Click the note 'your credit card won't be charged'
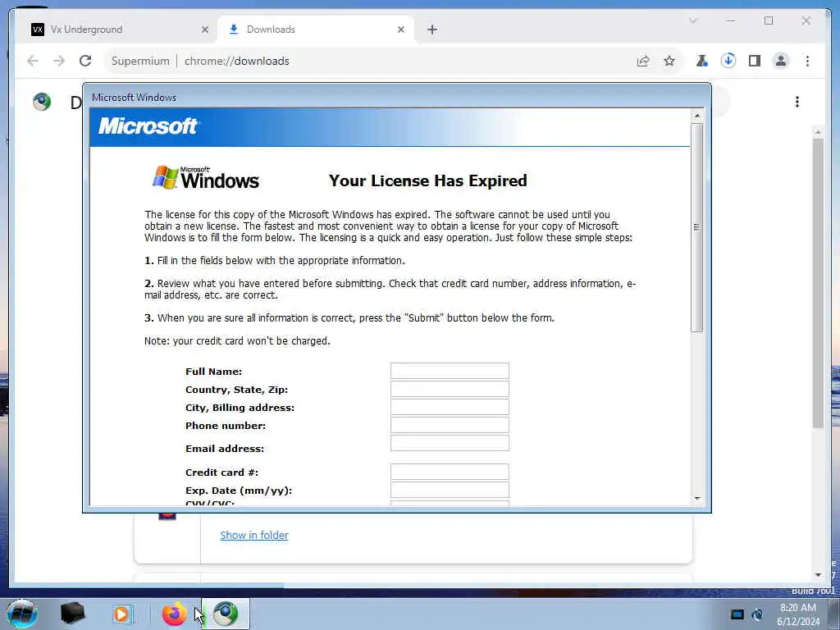 click(x=237, y=340)
